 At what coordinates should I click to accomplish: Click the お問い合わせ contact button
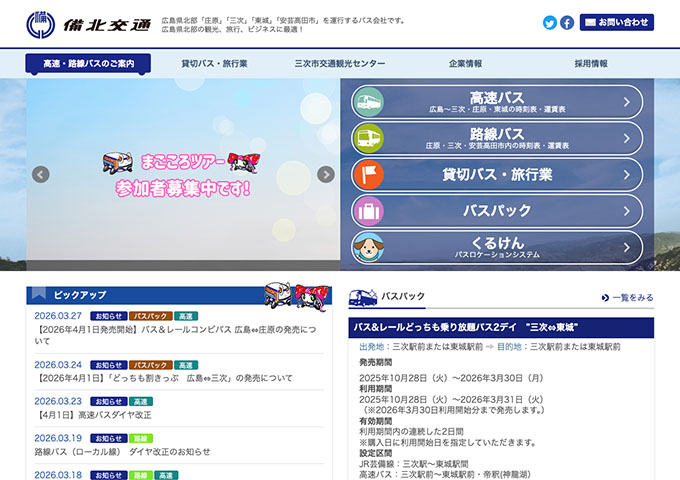click(x=617, y=22)
